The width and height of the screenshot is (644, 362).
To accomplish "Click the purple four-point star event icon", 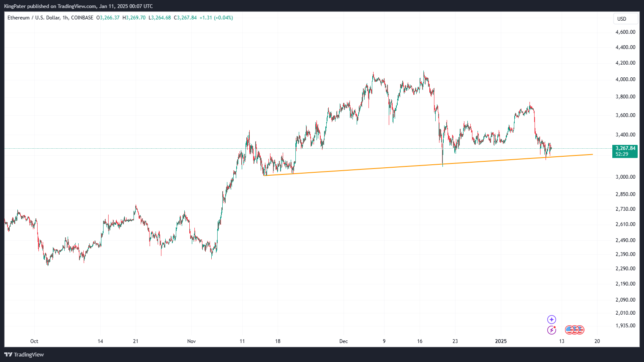I will [x=551, y=320].
